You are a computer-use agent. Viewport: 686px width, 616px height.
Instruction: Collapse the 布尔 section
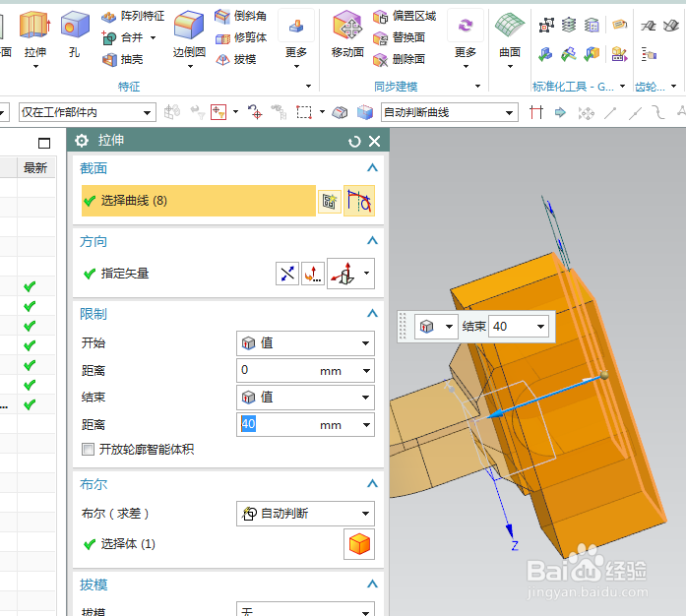(x=372, y=484)
